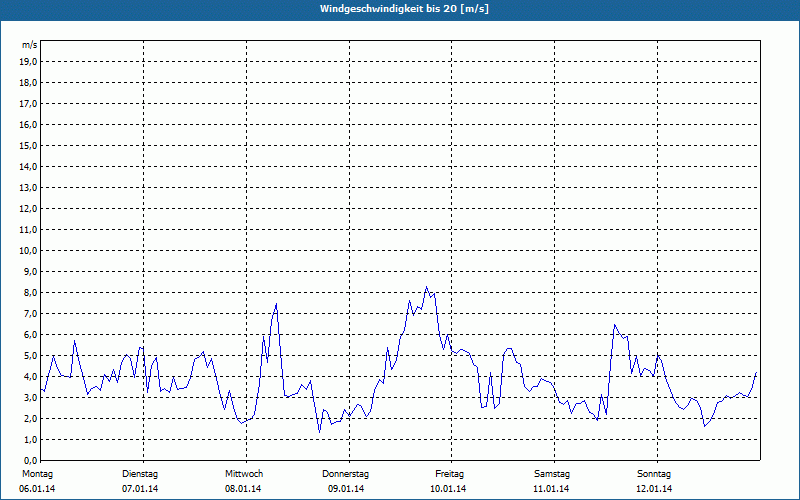
Task: Click the 12,0 y-axis label
Action: pos(28,209)
